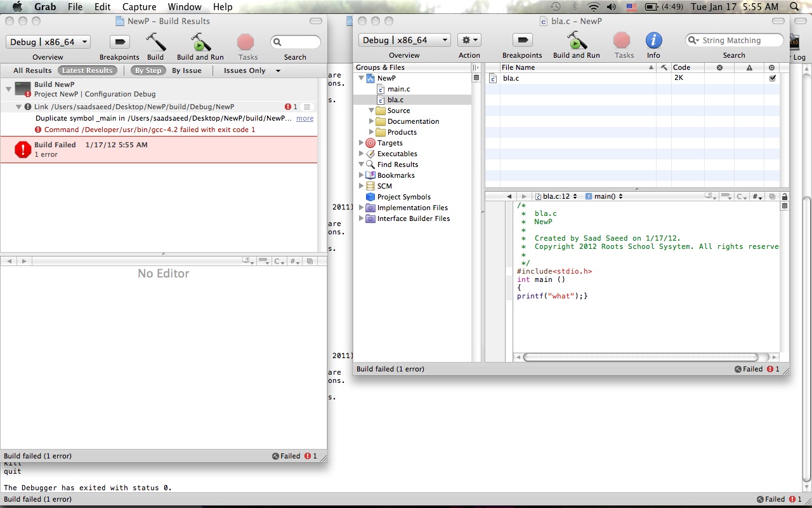
Task: Open the Capture menu
Action: (x=139, y=7)
